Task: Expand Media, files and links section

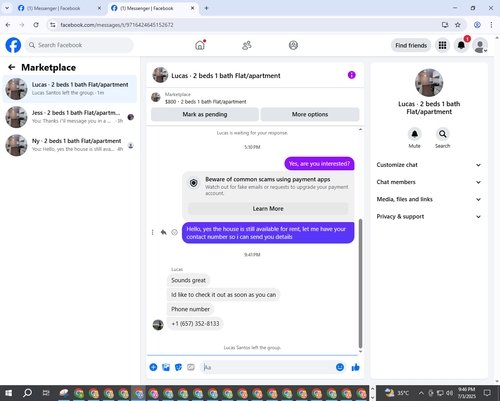Action: pyautogui.click(x=429, y=199)
